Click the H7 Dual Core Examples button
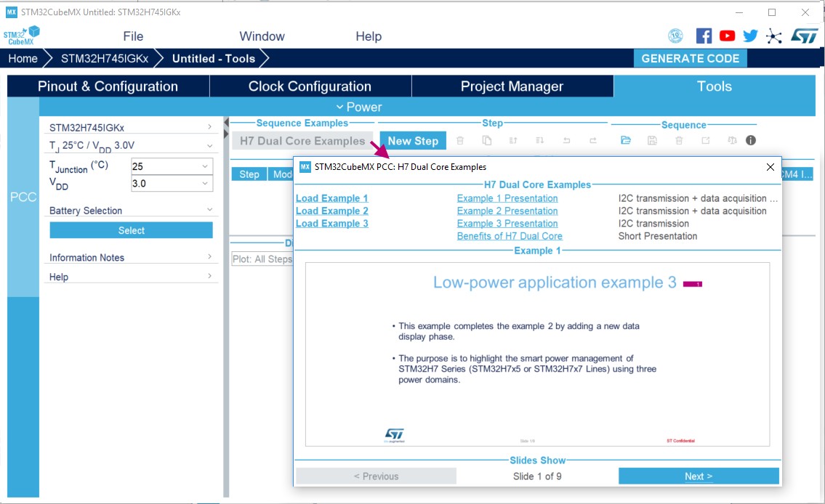825x504 pixels. click(302, 141)
